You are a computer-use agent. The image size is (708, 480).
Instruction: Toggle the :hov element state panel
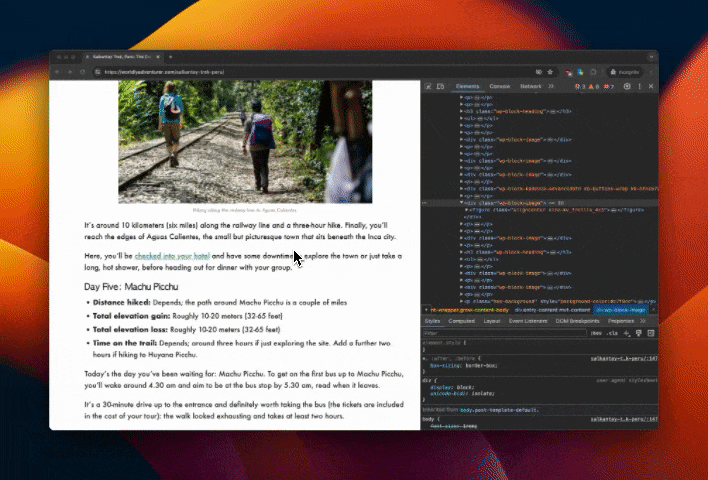point(596,333)
